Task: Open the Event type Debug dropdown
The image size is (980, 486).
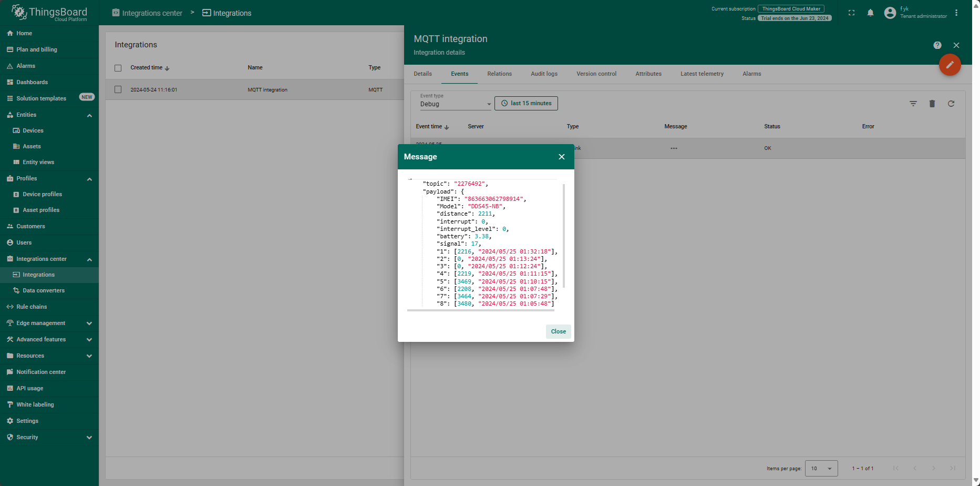Action: (455, 104)
